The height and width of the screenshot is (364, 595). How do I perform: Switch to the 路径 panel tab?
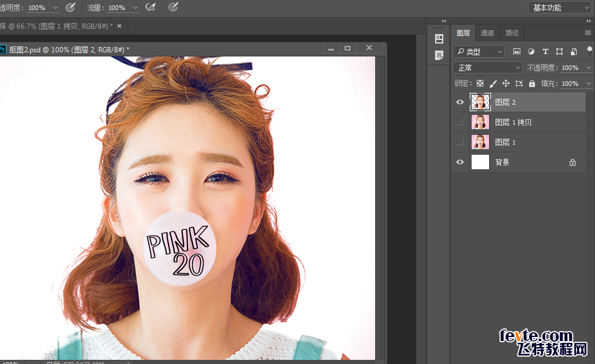click(x=512, y=33)
